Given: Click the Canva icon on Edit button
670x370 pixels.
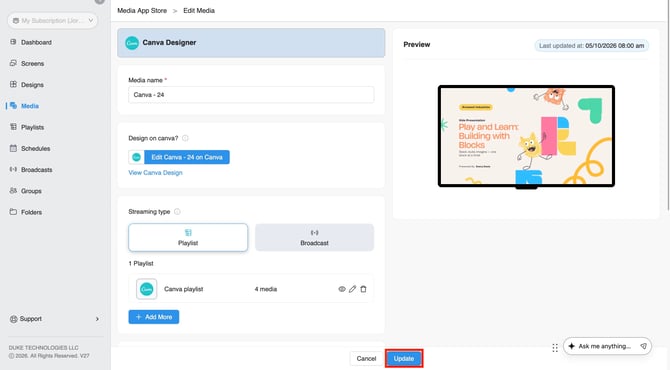Looking at the screenshot, I should pyautogui.click(x=136, y=157).
